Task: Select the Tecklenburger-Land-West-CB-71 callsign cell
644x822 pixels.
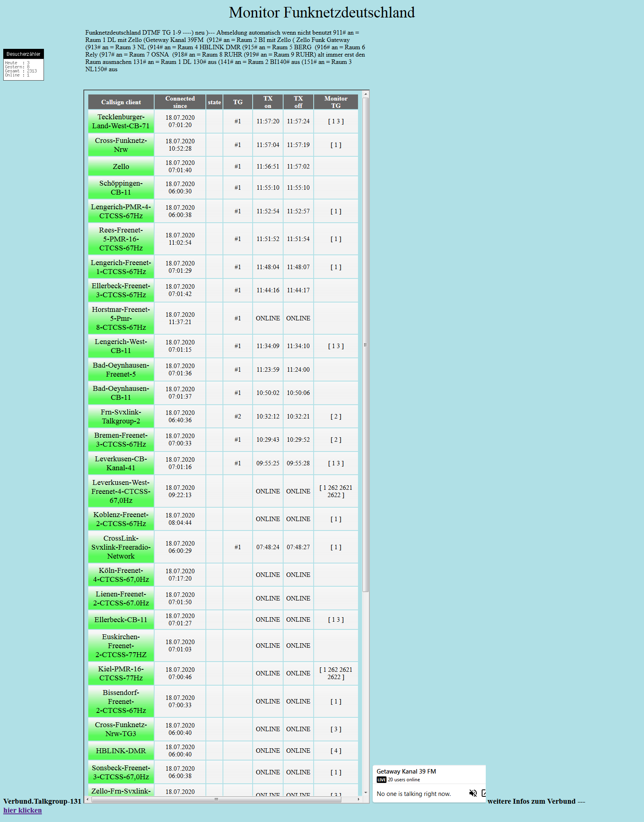Action: [x=121, y=121]
